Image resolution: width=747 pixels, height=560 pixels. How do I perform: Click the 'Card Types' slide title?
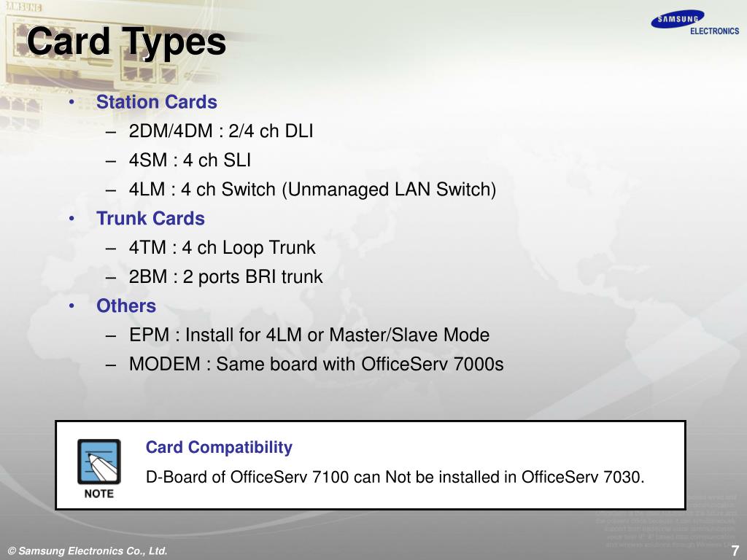(x=126, y=42)
